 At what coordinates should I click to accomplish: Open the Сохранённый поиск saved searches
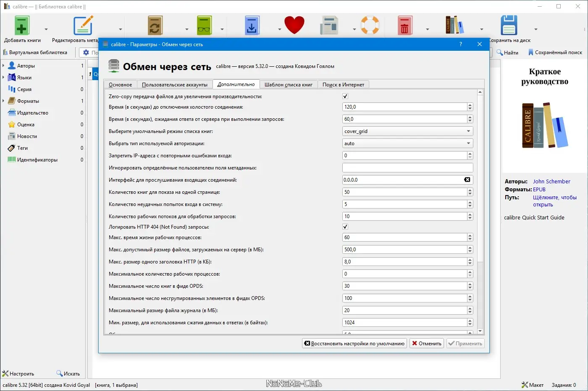tap(555, 52)
